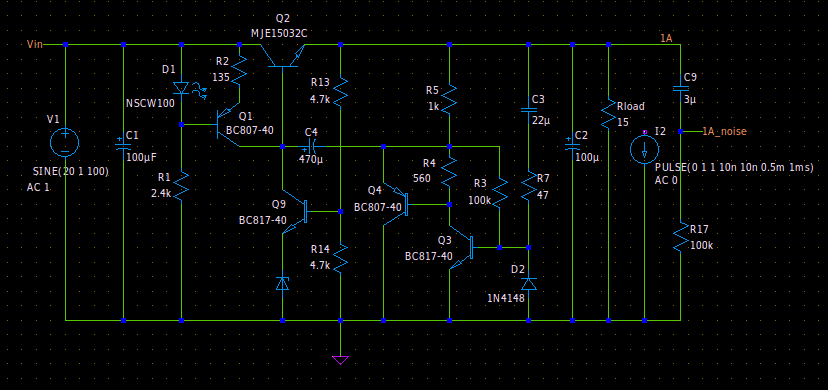Click the 1A_noise net label
The height and width of the screenshot is (390, 828).
[724, 131]
